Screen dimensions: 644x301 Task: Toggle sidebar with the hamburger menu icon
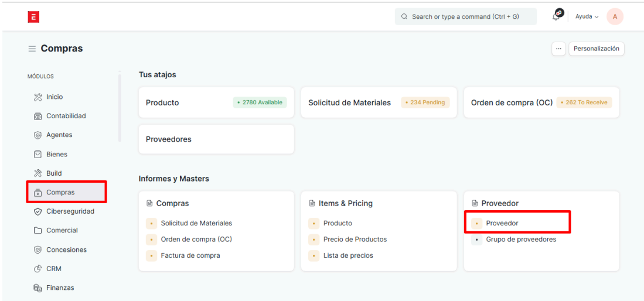coord(32,49)
